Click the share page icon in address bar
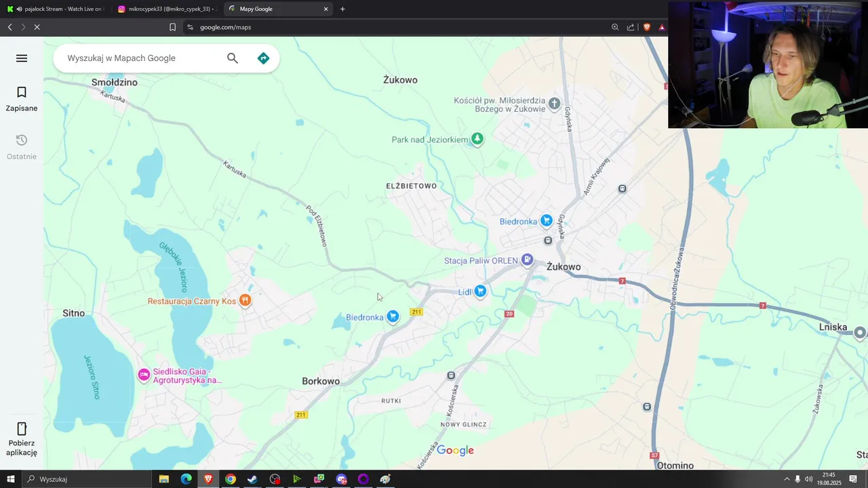The height and width of the screenshot is (488, 868). point(631,27)
